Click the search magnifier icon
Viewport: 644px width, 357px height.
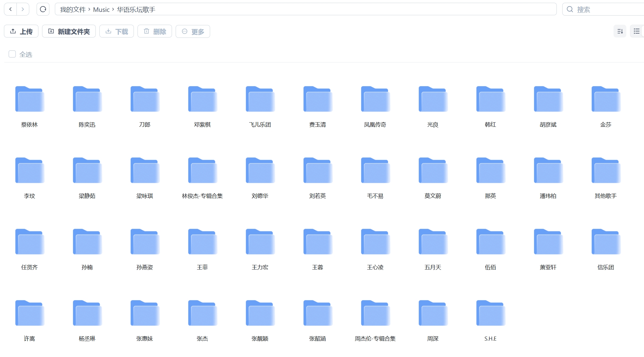tap(570, 9)
